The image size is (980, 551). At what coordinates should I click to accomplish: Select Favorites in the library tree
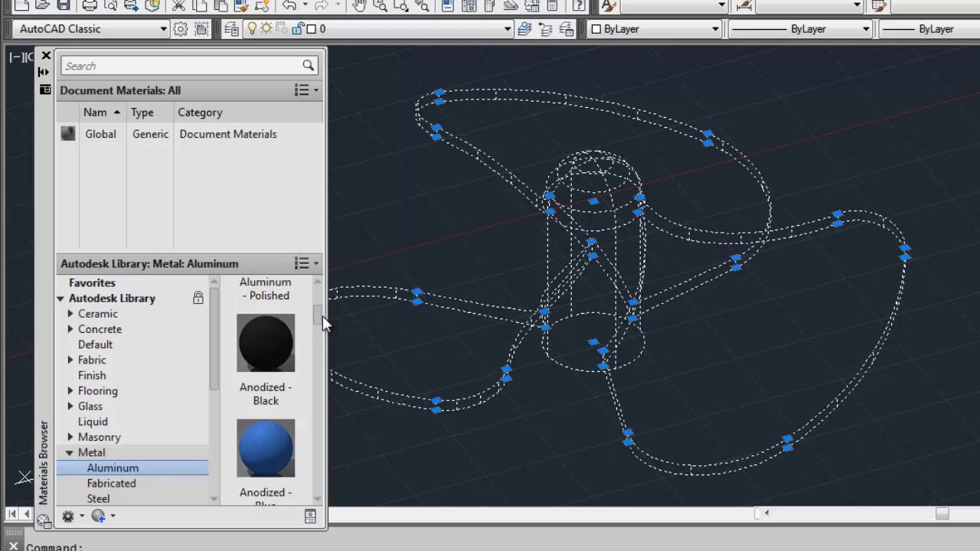pos(92,282)
